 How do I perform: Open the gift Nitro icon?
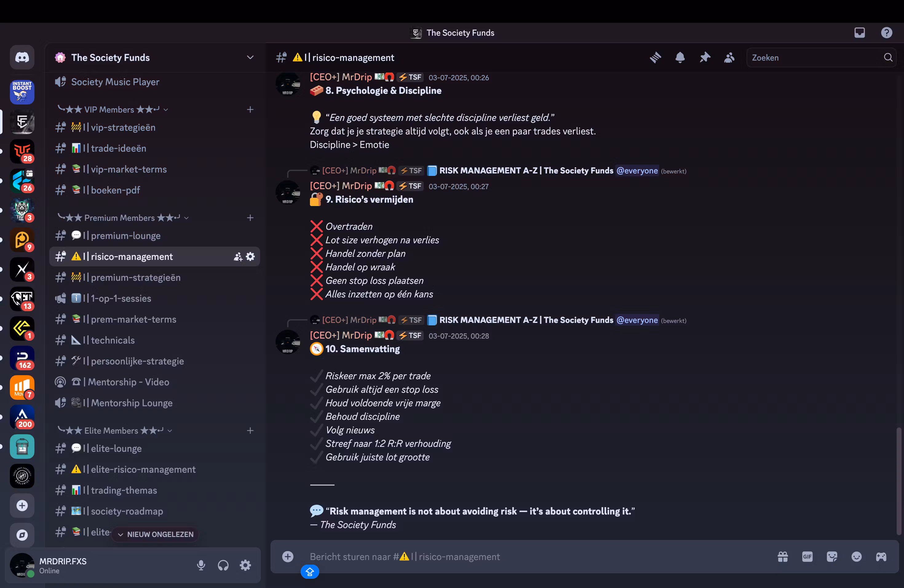pos(783,556)
